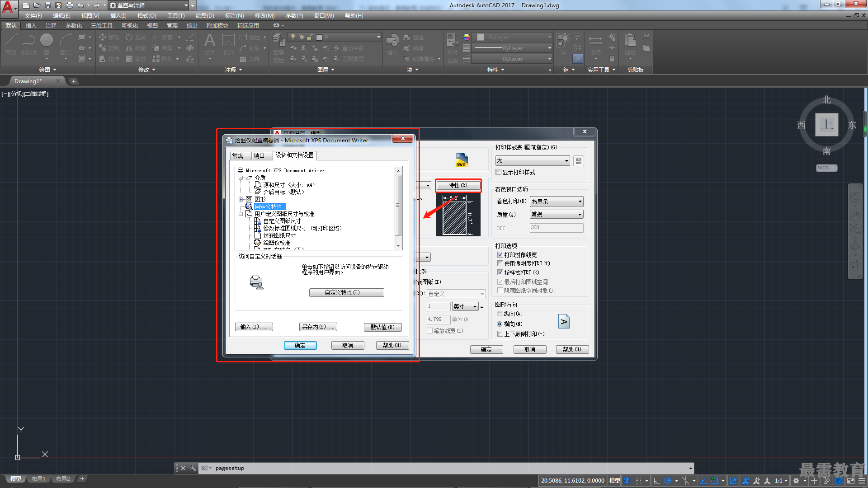Open the 文件(F) menu
868x488 pixels.
coord(33,16)
